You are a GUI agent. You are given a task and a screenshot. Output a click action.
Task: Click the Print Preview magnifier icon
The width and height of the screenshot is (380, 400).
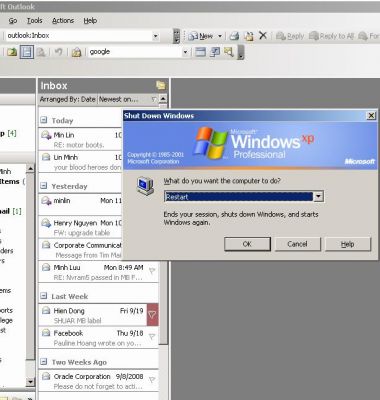coord(41,52)
